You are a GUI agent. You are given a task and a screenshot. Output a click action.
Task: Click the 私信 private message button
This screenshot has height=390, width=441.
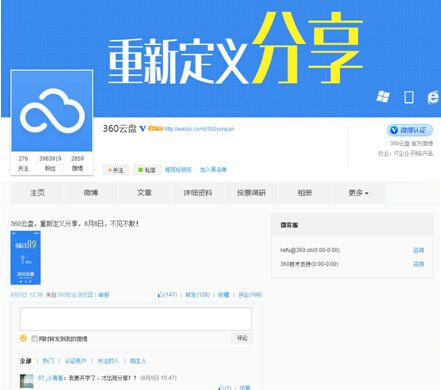pos(147,170)
